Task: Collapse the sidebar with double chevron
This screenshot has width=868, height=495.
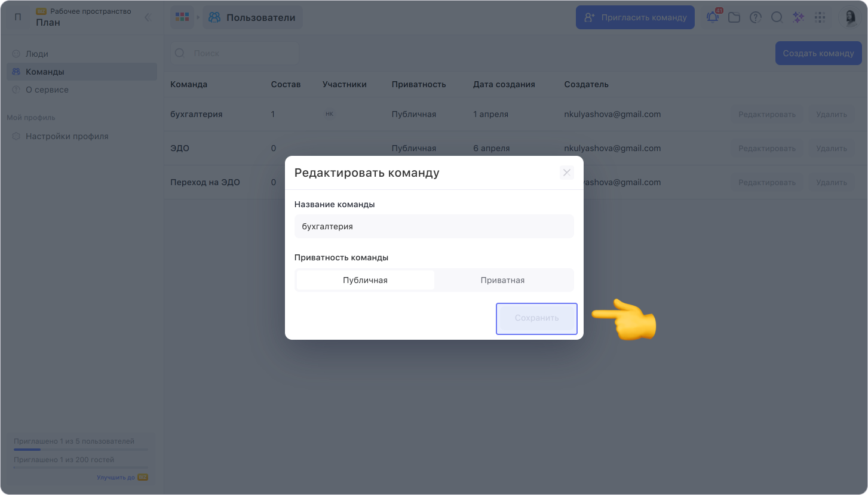Action: coord(148,17)
